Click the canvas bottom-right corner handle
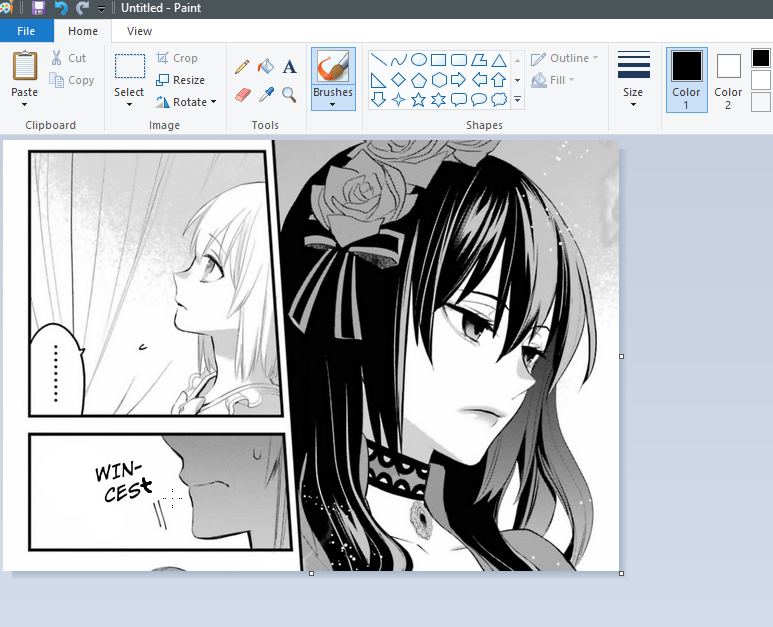The width and height of the screenshot is (773, 627). (x=621, y=573)
